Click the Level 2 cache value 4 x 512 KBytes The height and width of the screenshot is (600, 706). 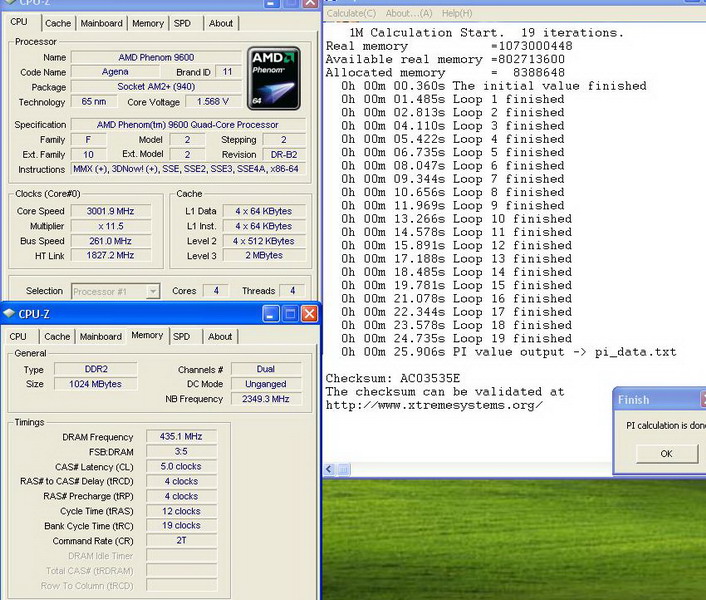pos(264,241)
